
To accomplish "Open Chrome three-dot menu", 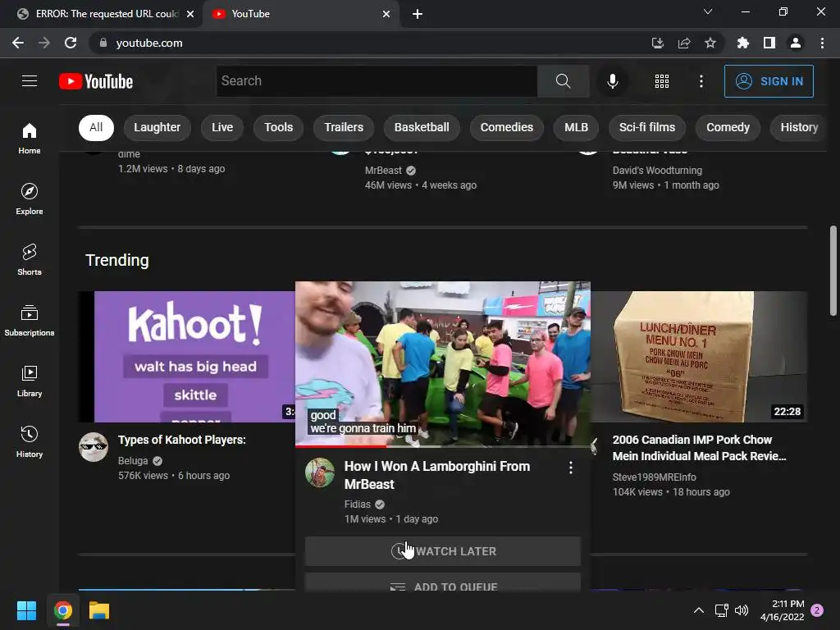I will pos(822,43).
